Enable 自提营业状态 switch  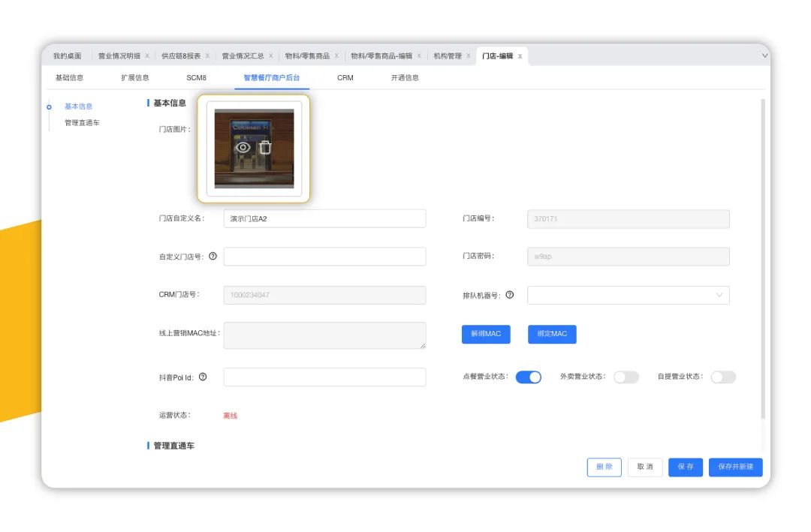[x=723, y=377]
